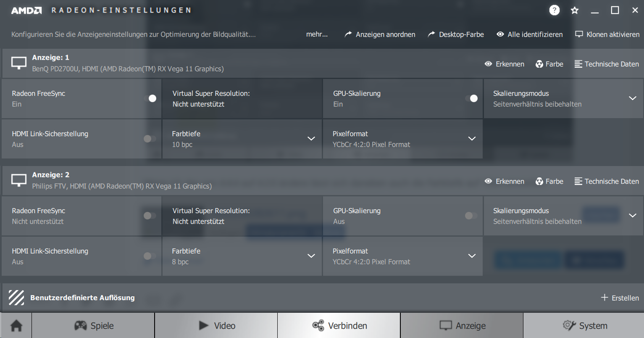Viewport: 644px width, 338px height.
Task: Click the Klonen aktivieren monitor icon
Action: (579, 34)
